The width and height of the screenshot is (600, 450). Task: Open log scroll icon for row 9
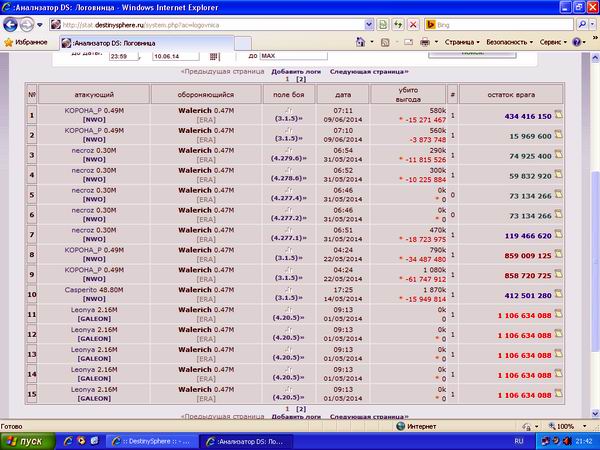558,273
